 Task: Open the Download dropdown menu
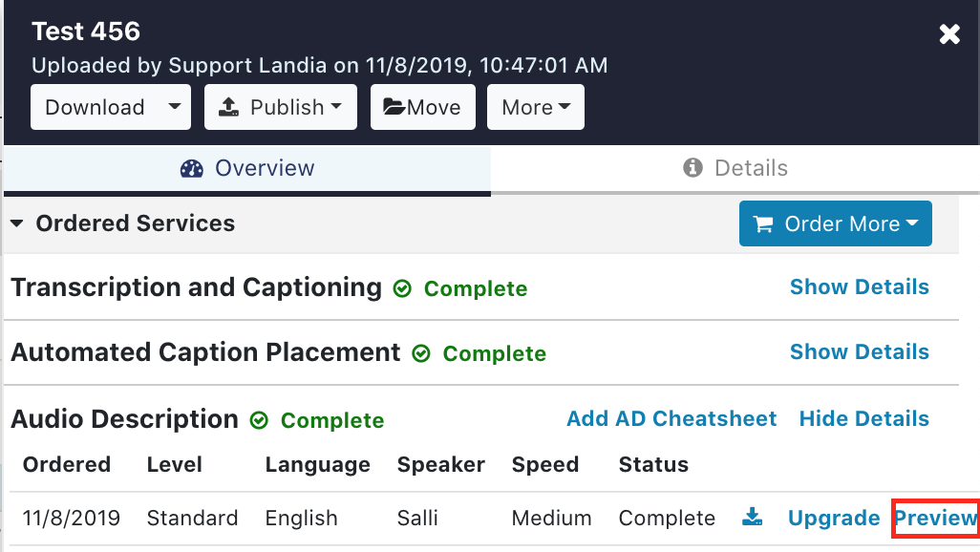(110, 107)
